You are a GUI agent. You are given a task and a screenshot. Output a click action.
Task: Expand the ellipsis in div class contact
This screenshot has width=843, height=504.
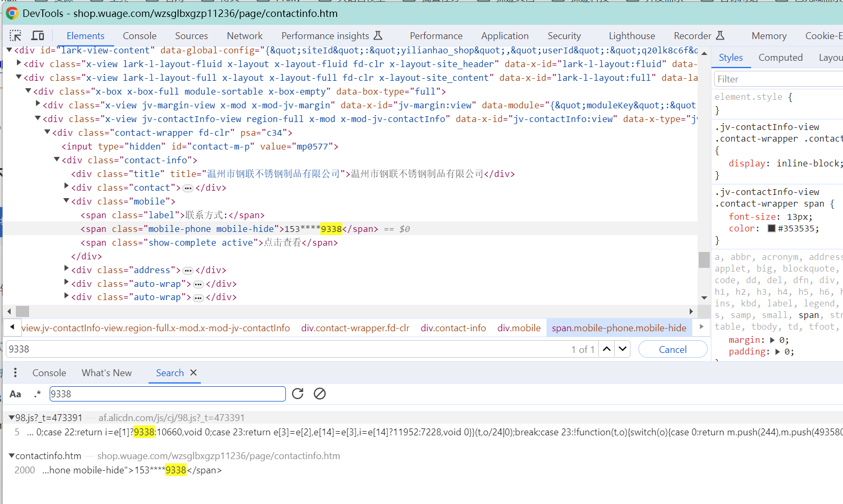[x=188, y=188]
